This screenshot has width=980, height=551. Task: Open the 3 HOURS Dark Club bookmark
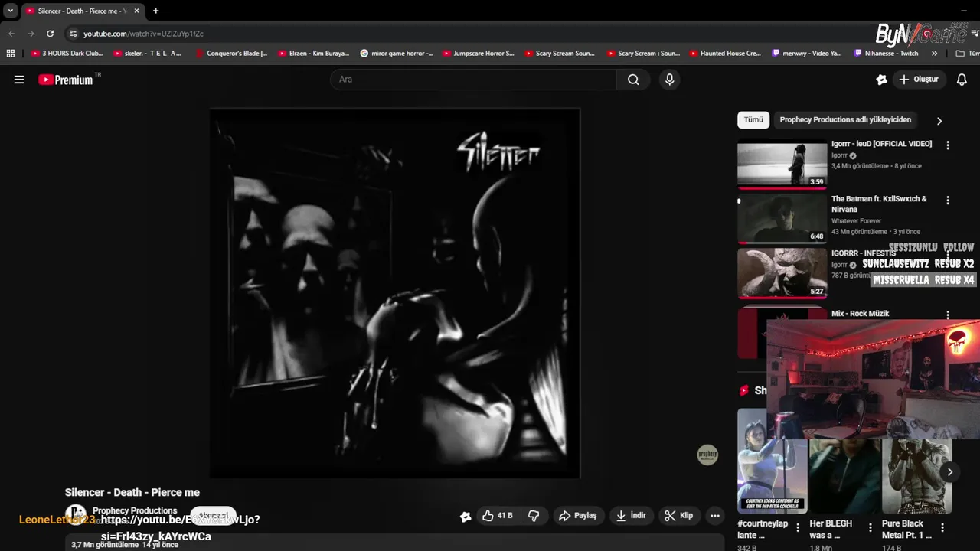tap(67, 54)
